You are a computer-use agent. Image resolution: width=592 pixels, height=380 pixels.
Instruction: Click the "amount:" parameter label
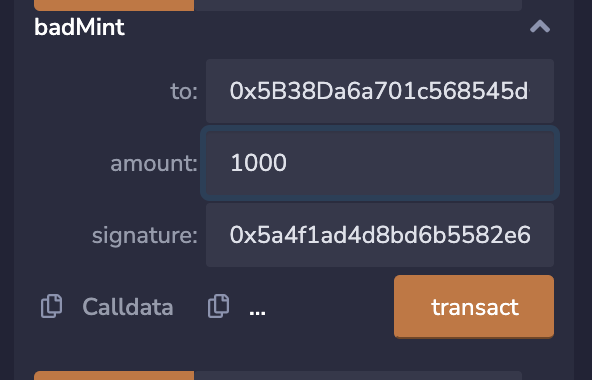coord(154,163)
